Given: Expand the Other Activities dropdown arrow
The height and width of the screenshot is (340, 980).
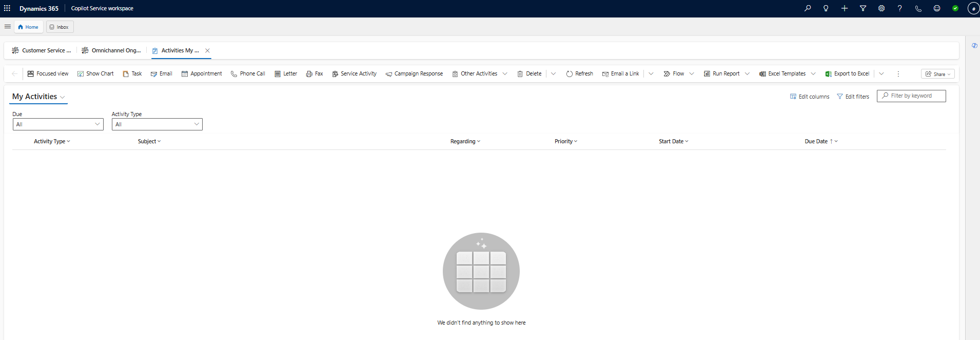Looking at the screenshot, I should 505,74.
